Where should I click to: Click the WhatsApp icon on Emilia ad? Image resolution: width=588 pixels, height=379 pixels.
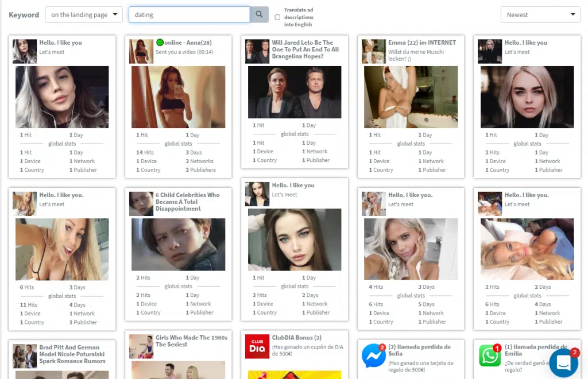[x=490, y=355]
